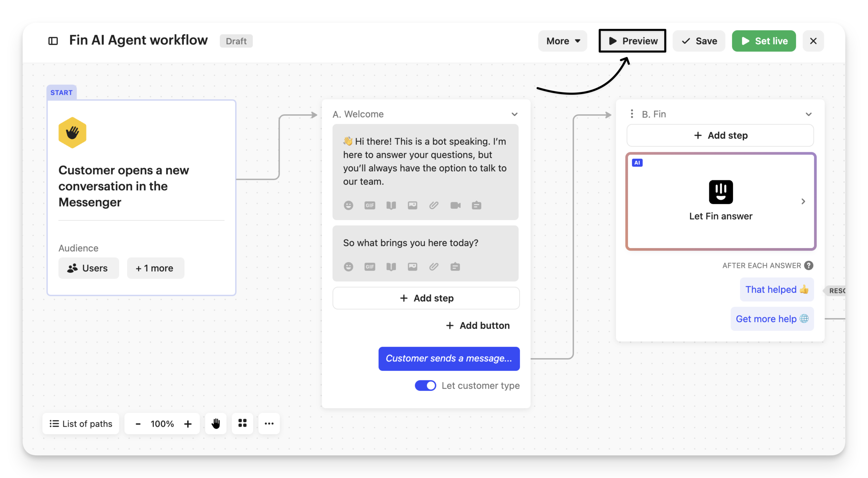Insert GIF in 'So what brings you' message
Viewport: 868px width, 478px height.
click(369, 267)
